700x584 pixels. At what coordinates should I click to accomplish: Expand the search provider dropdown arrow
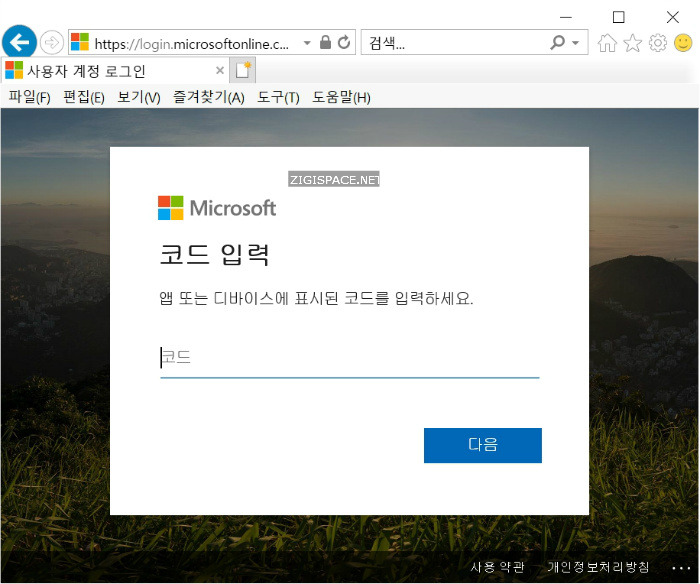point(576,43)
